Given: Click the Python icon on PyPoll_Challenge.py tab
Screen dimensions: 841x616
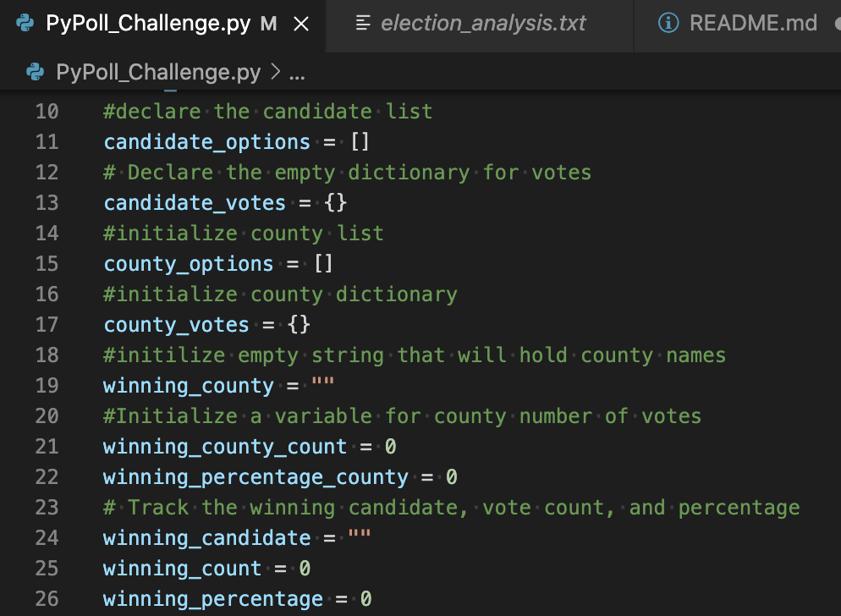Looking at the screenshot, I should 22,23.
